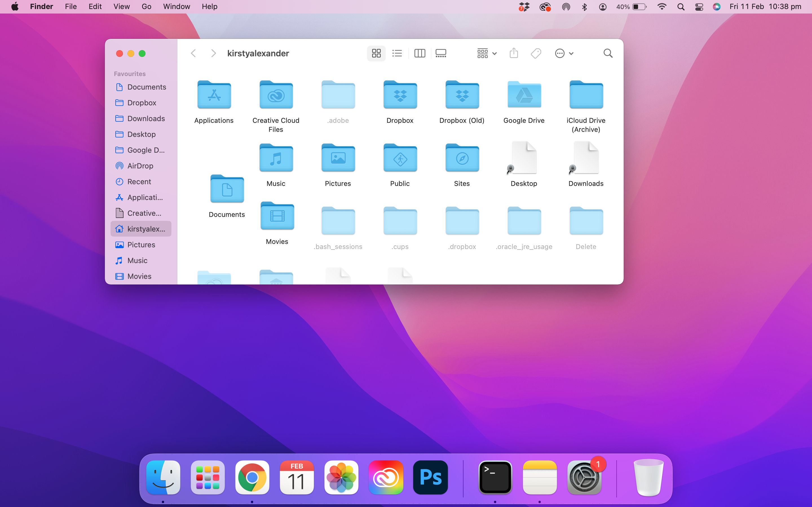This screenshot has height=507, width=812.
Task: Click the Share toolbar icon
Action: coord(514,53)
